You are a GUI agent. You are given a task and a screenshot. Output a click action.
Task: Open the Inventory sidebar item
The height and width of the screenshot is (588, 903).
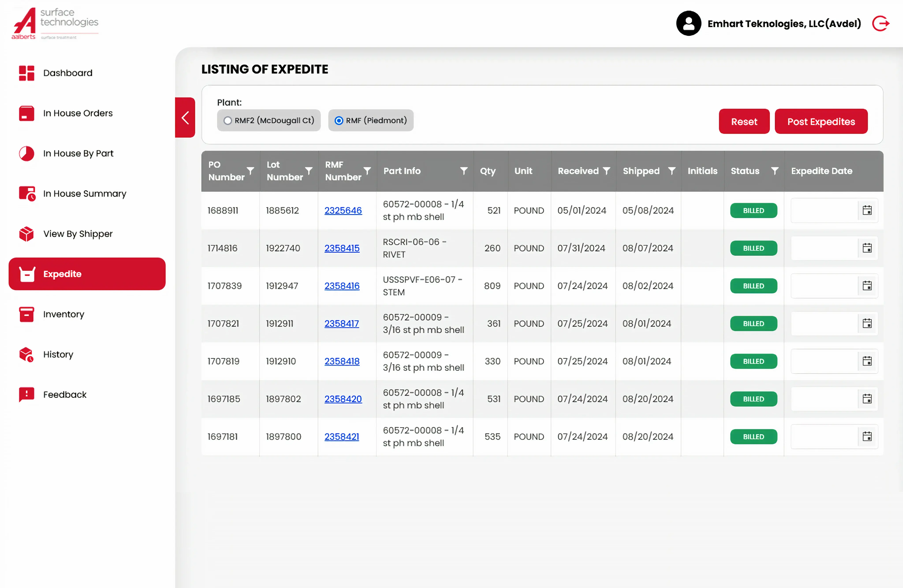(x=63, y=314)
